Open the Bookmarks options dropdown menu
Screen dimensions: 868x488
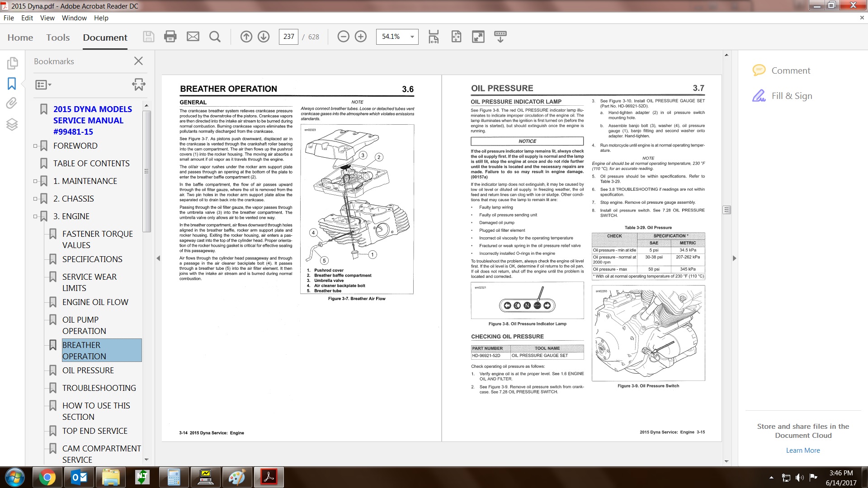[x=43, y=84]
